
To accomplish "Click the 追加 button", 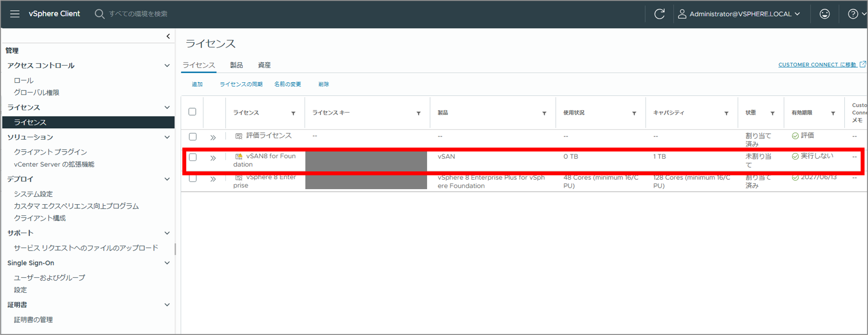I will point(197,84).
